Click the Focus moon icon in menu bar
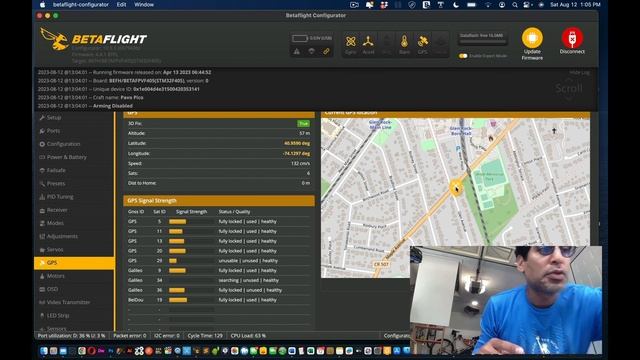This screenshot has width=640, height=360. (x=456, y=4)
